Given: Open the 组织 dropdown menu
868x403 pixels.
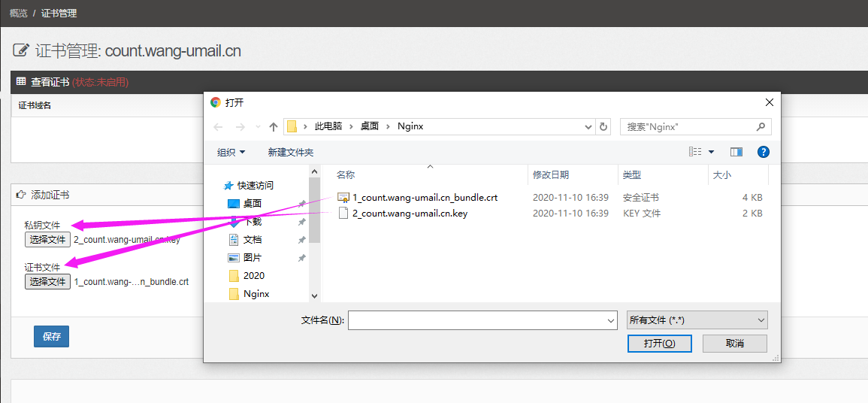Looking at the screenshot, I should (231, 153).
